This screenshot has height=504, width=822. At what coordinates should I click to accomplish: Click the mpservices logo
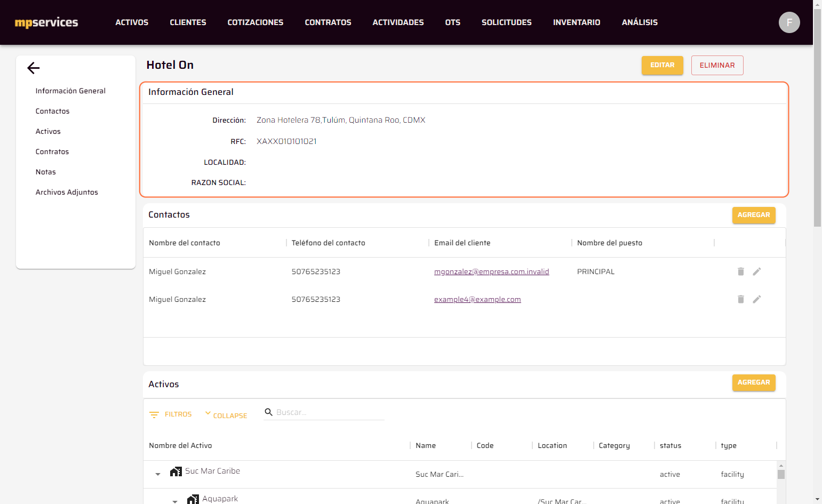[x=46, y=22]
